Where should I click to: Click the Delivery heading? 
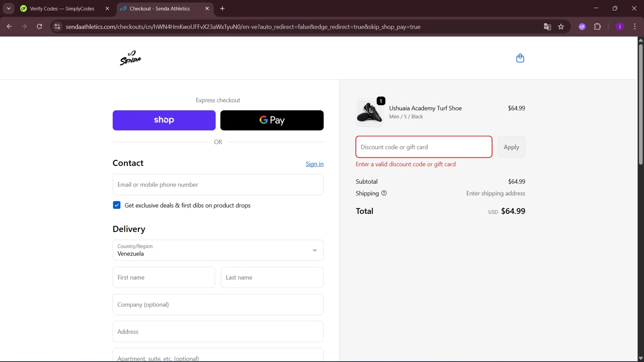tap(129, 229)
